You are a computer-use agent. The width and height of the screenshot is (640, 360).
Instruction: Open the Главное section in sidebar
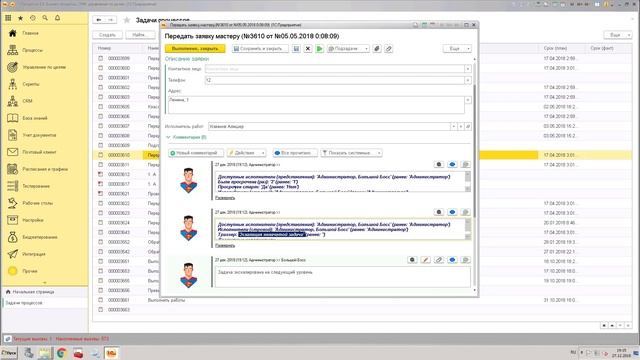(30, 33)
